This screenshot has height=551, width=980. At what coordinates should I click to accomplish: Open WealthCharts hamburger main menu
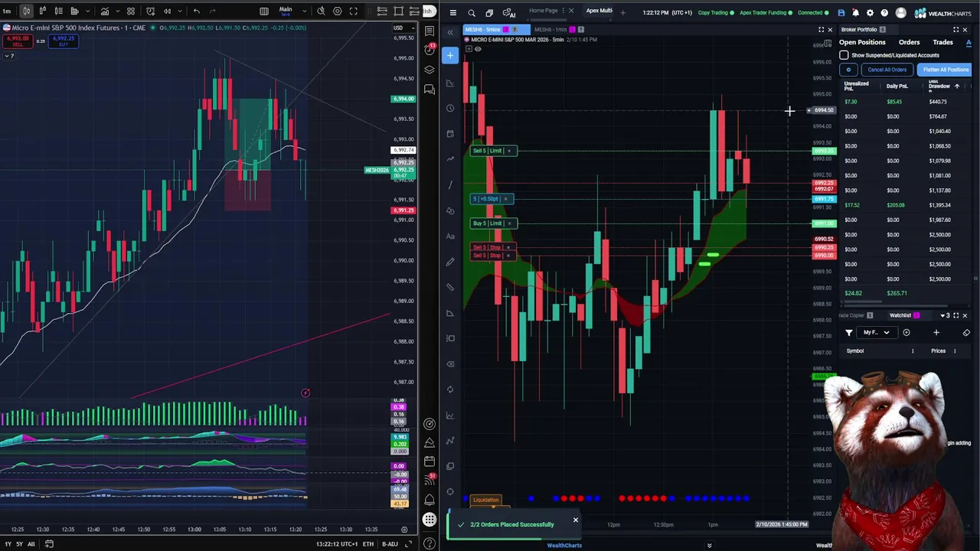(453, 13)
